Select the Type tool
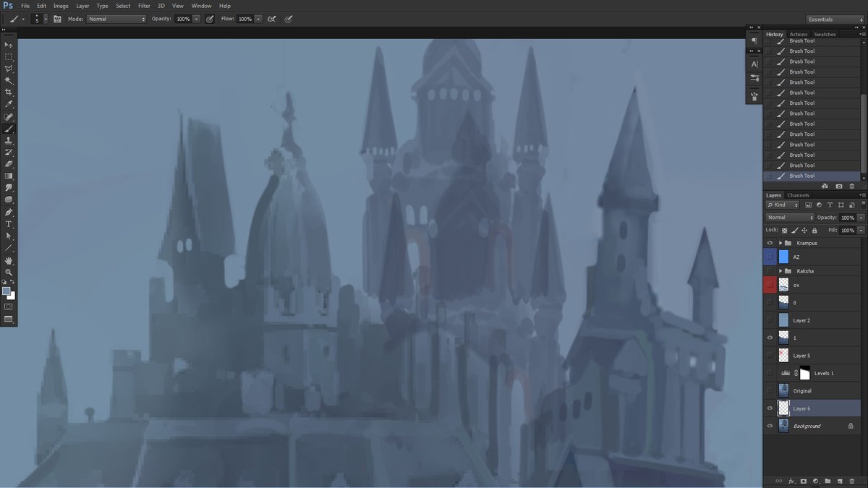This screenshot has height=488, width=868. tap(9, 224)
